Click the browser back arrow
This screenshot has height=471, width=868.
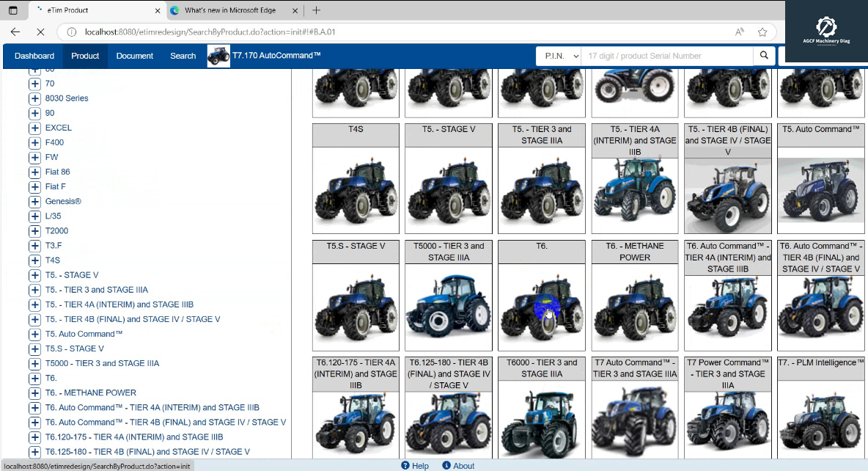pyautogui.click(x=15, y=32)
